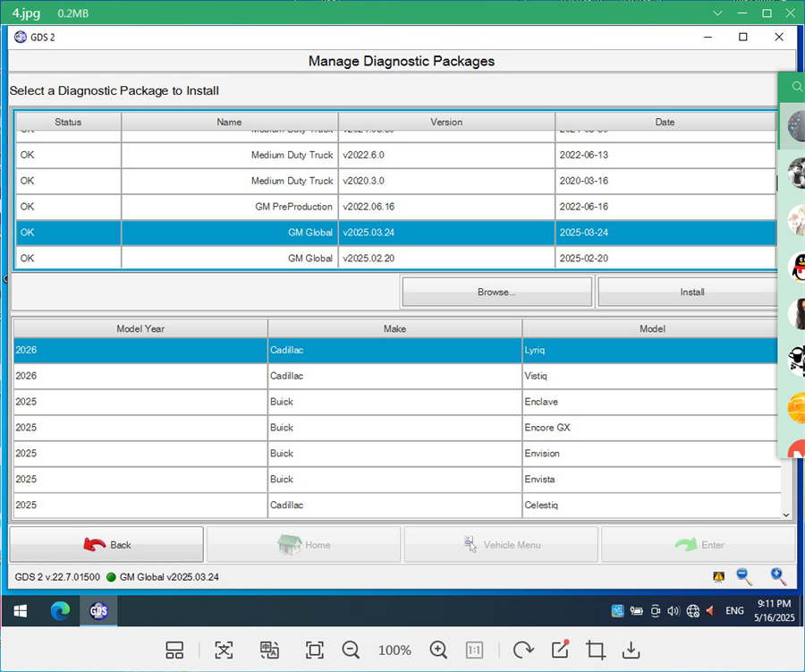Click the Enter button with green arrow
This screenshot has width=805, height=672.
coord(699,545)
